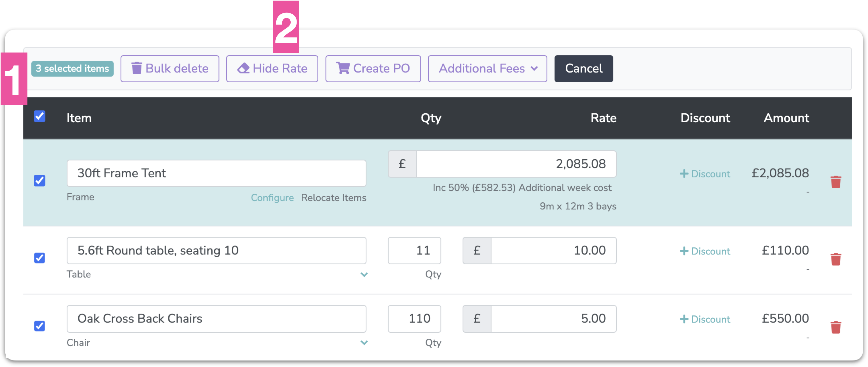Viewport: 868px width, 367px height.
Task: Add discount to 30ft Frame Tent
Action: click(705, 174)
